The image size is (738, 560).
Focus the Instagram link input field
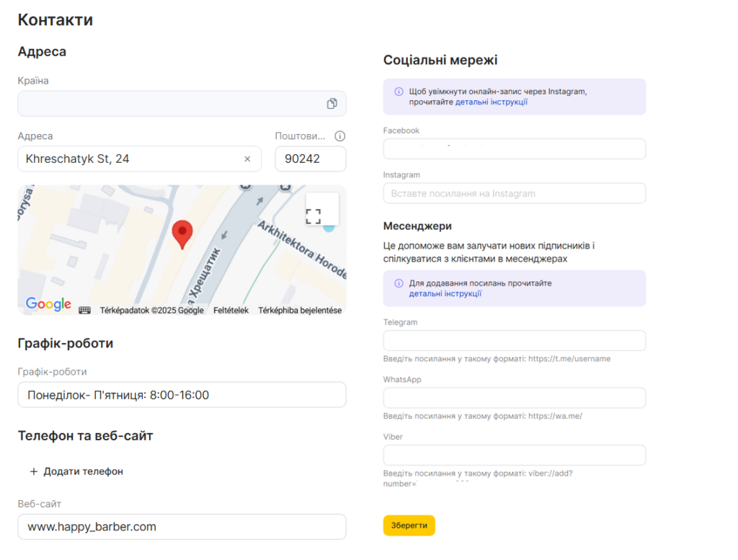514,193
